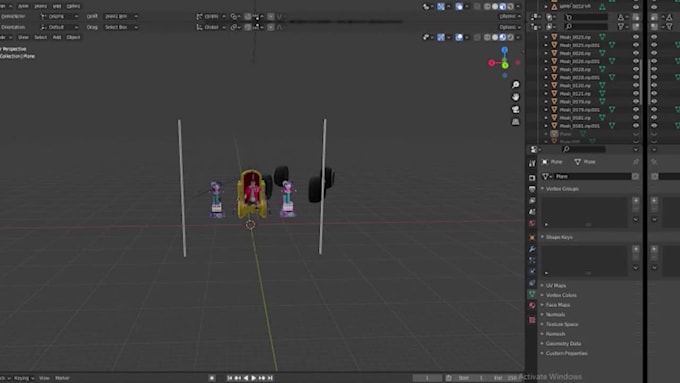The image size is (680, 383).
Task: Expand the first Mesh_0025 row in outliner
Action: coord(546,37)
